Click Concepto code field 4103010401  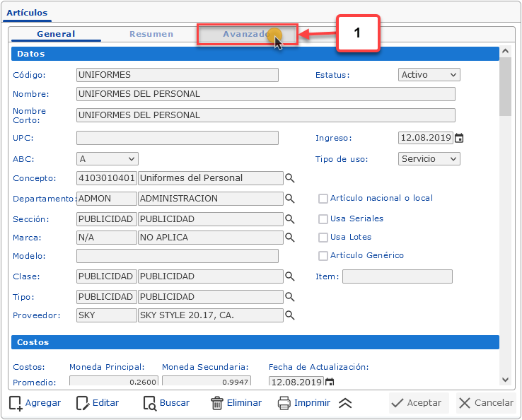tap(107, 178)
